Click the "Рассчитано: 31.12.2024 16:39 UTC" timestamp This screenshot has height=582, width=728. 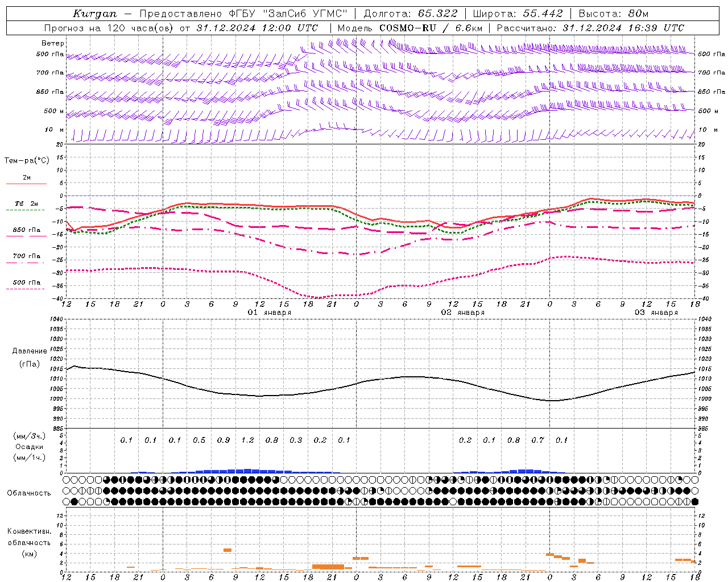(x=590, y=28)
